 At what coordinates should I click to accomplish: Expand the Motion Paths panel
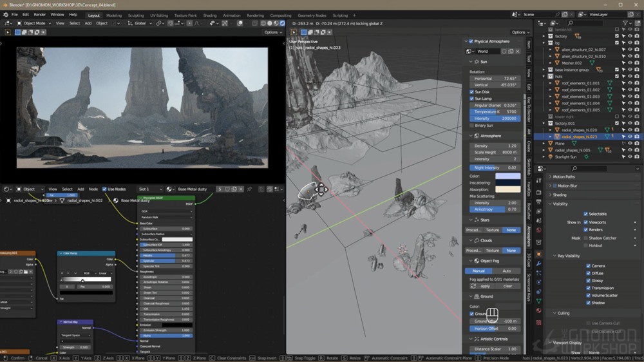(x=551, y=176)
